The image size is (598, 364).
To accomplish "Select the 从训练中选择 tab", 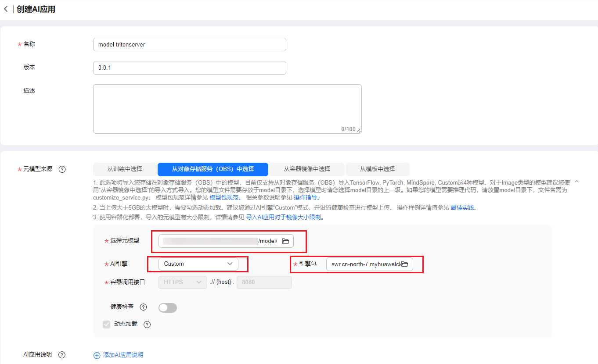I will pos(125,169).
